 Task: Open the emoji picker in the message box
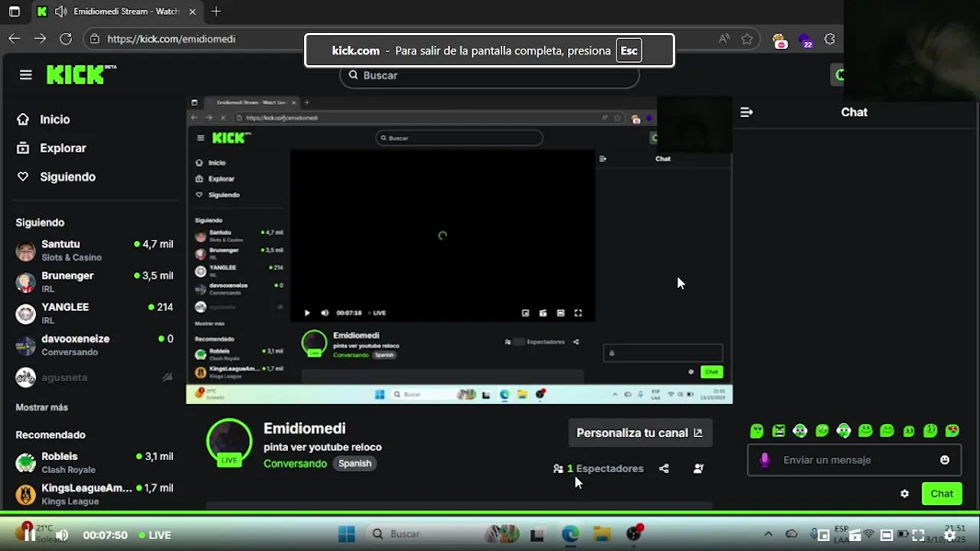click(x=945, y=460)
